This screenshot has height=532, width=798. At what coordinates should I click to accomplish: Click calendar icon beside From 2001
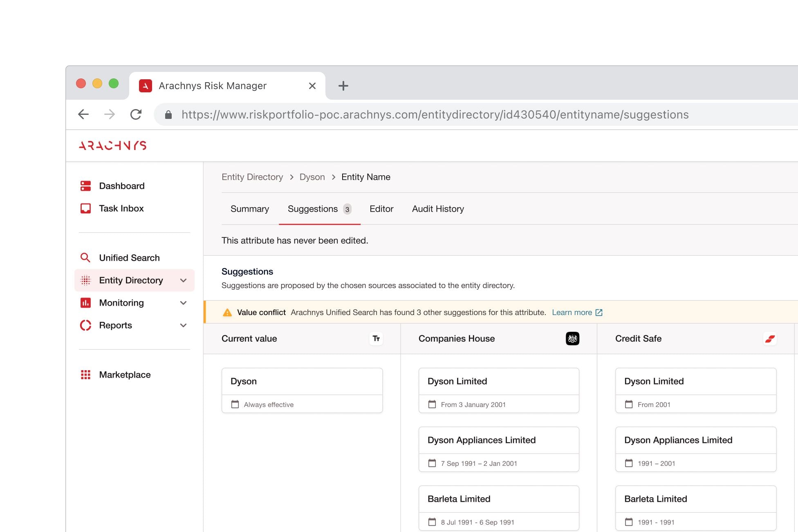629,404
